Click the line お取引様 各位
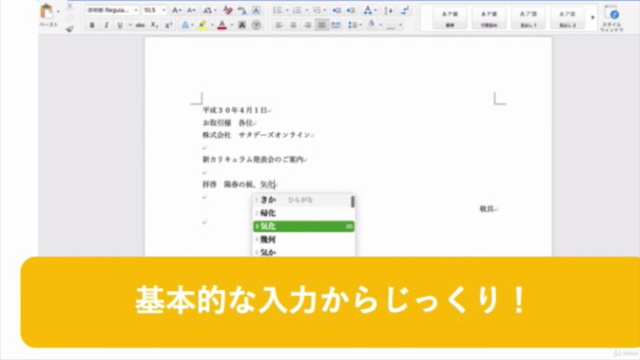The width and height of the screenshot is (640, 360). click(227, 123)
